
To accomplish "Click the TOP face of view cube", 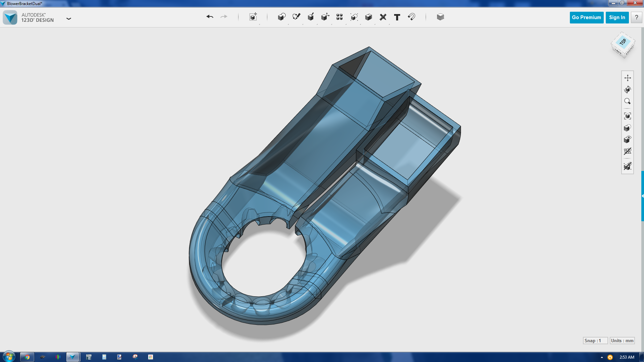I will (623, 42).
